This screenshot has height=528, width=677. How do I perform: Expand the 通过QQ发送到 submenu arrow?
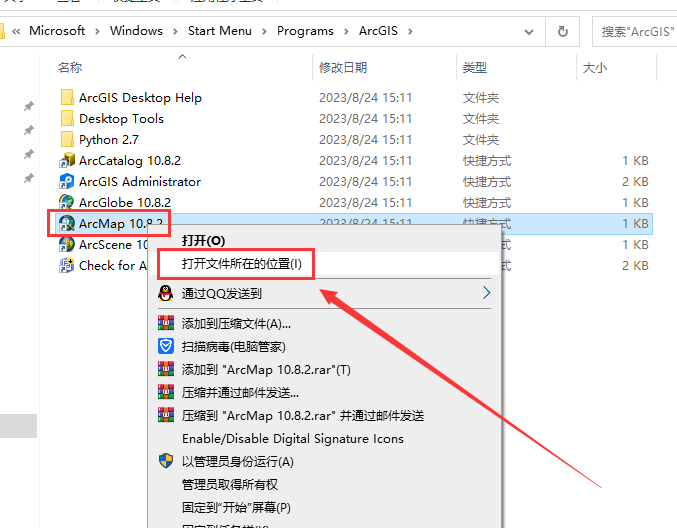486,293
